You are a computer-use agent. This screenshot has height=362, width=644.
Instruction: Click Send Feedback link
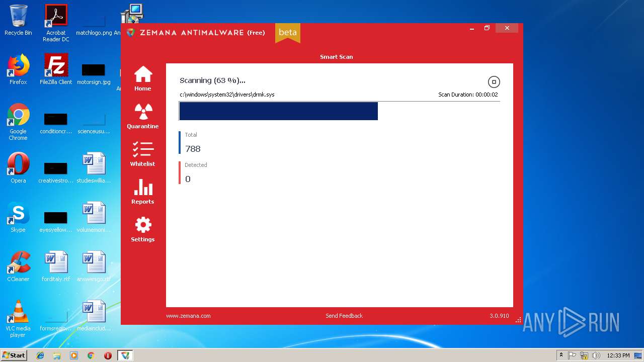[344, 316]
